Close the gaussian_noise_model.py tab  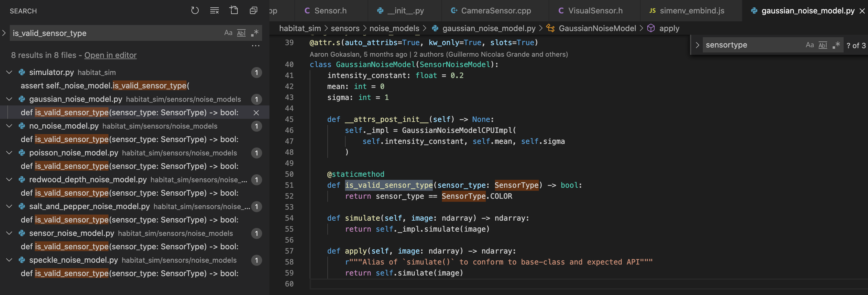click(862, 11)
